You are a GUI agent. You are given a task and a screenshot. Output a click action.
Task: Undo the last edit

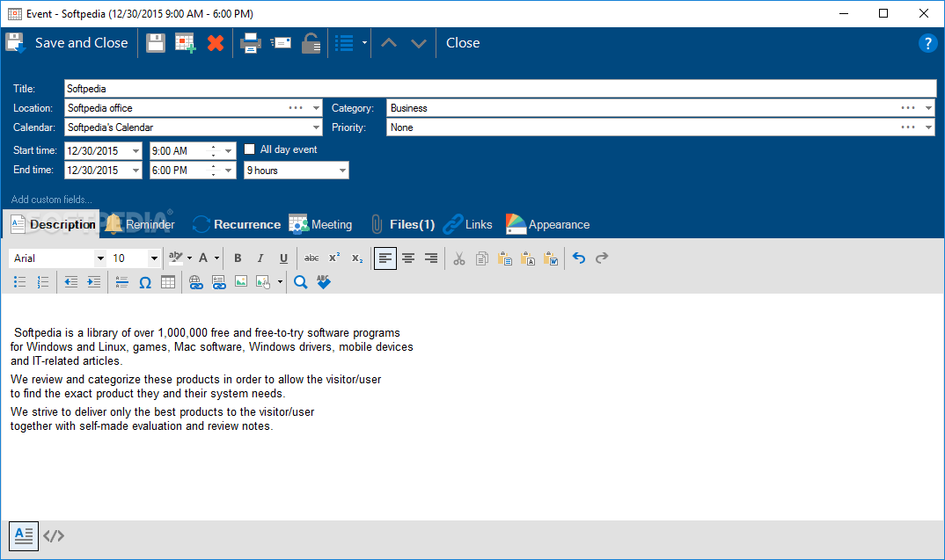pos(579,258)
